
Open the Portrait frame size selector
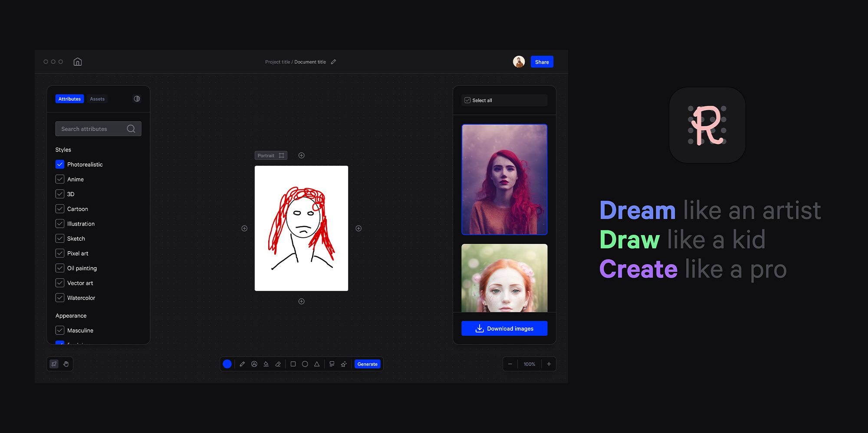271,155
